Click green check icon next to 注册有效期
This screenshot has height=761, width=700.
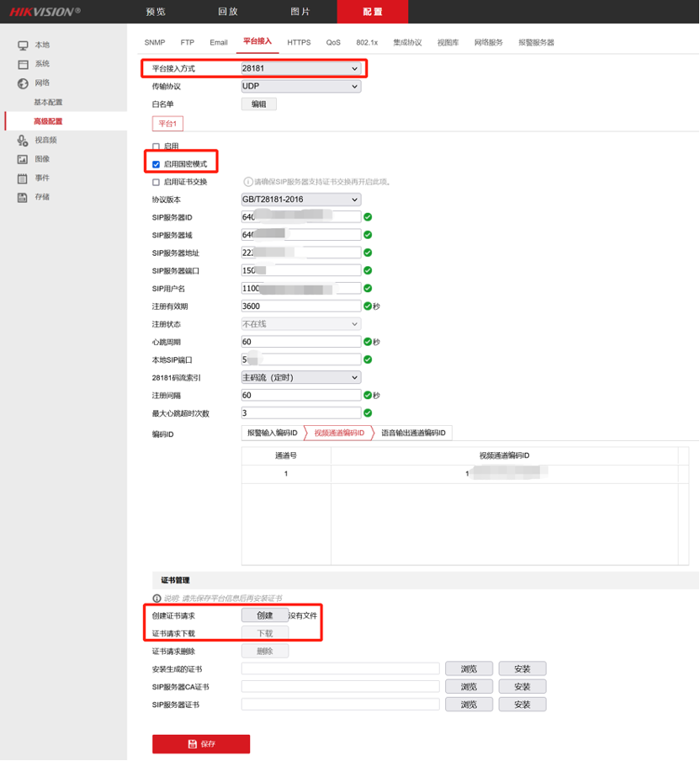pos(368,306)
